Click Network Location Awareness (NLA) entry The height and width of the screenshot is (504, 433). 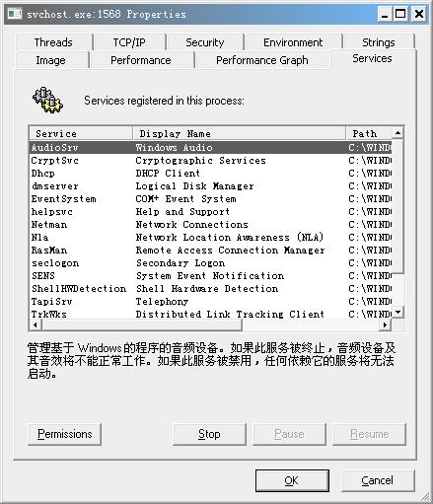pyautogui.click(x=230, y=238)
